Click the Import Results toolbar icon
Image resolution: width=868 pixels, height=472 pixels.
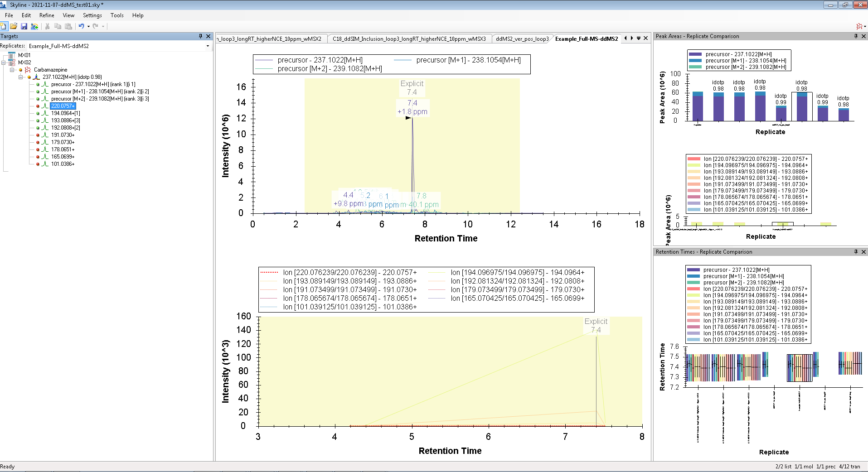34,26
